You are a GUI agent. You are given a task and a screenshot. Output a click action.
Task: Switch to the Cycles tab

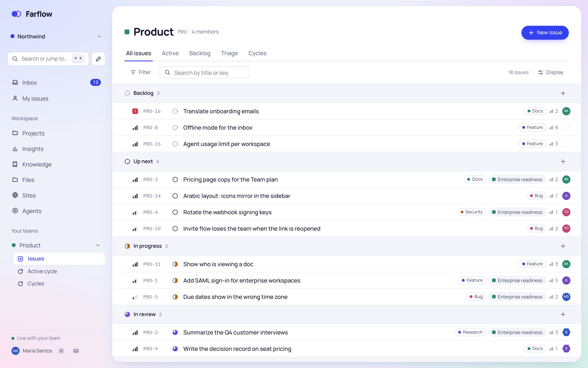point(257,53)
